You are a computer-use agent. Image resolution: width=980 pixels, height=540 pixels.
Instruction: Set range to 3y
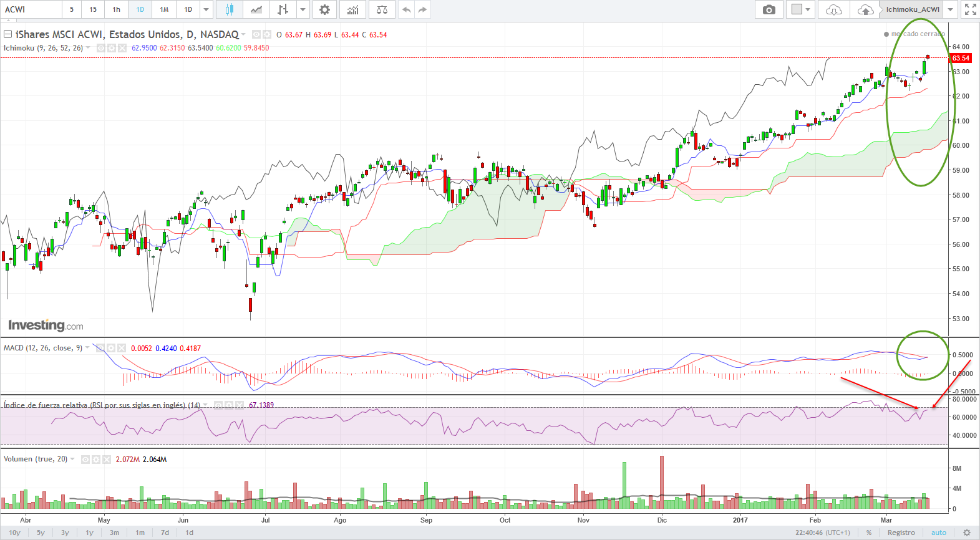(x=65, y=533)
